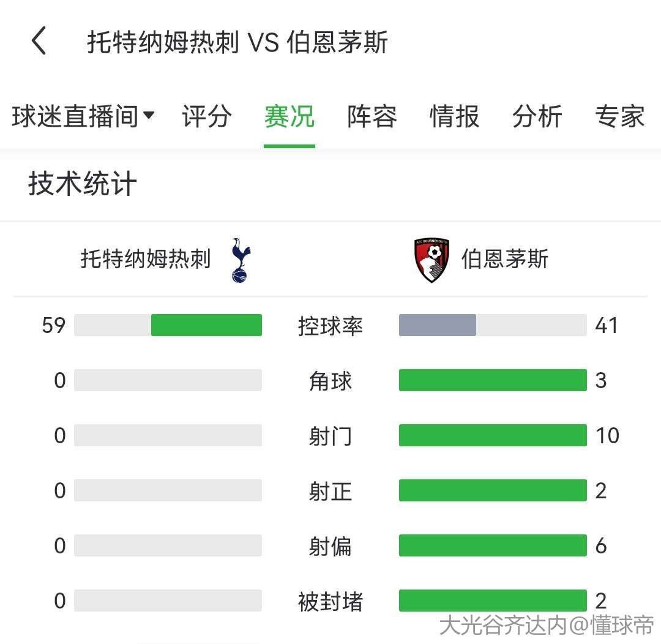The image size is (661, 644).
Task: Open the 阵容 lineup tab
Action: click(372, 116)
